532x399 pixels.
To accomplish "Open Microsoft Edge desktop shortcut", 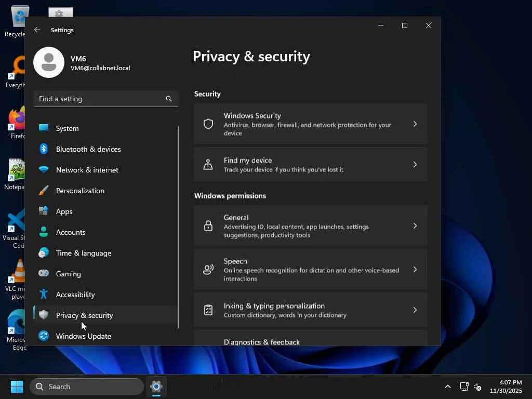I will point(15,330).
